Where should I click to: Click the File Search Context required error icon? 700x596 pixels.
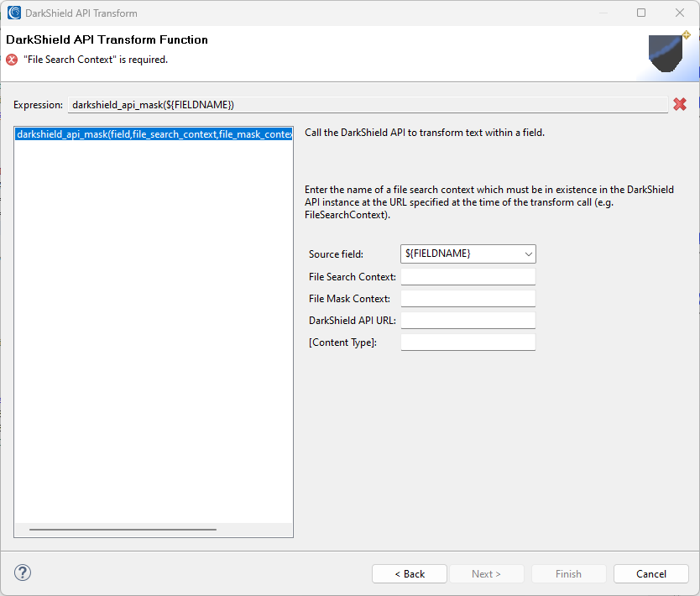pos(12,60)
